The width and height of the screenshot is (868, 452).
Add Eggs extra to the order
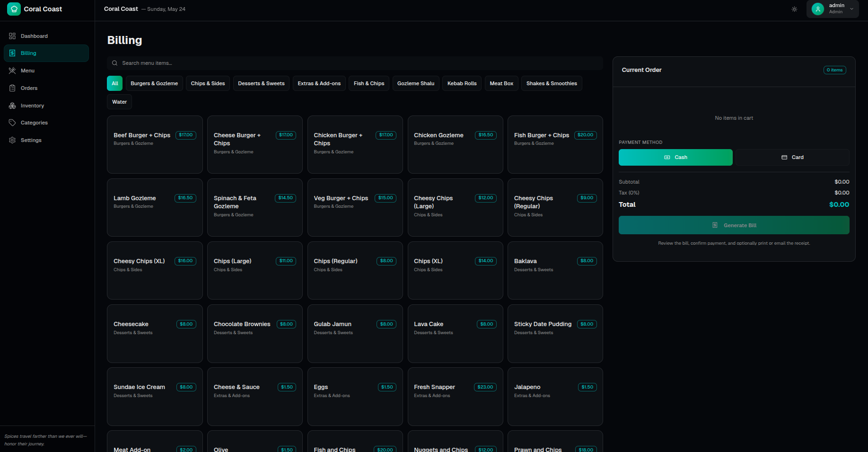coord(355,397)
